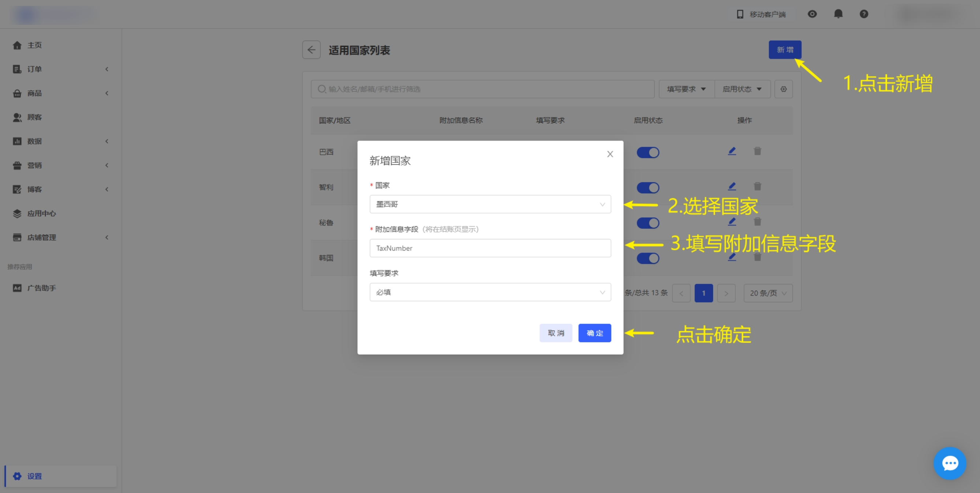
Task: Open the 国家 dropdown showing 墨西哥
Action: (x=490, y=204)
